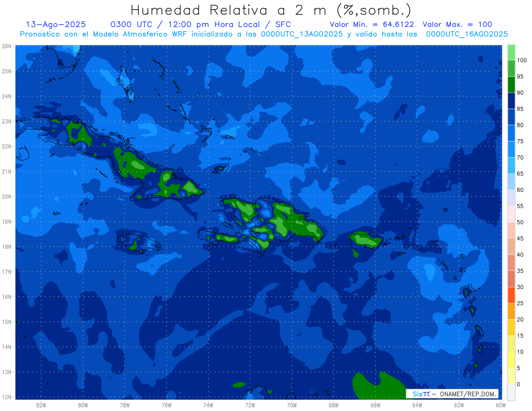Click the pale yellow color bar segment between 0 and 5
The height and width of the screenshot is (411, 532).
coord(511,376)
